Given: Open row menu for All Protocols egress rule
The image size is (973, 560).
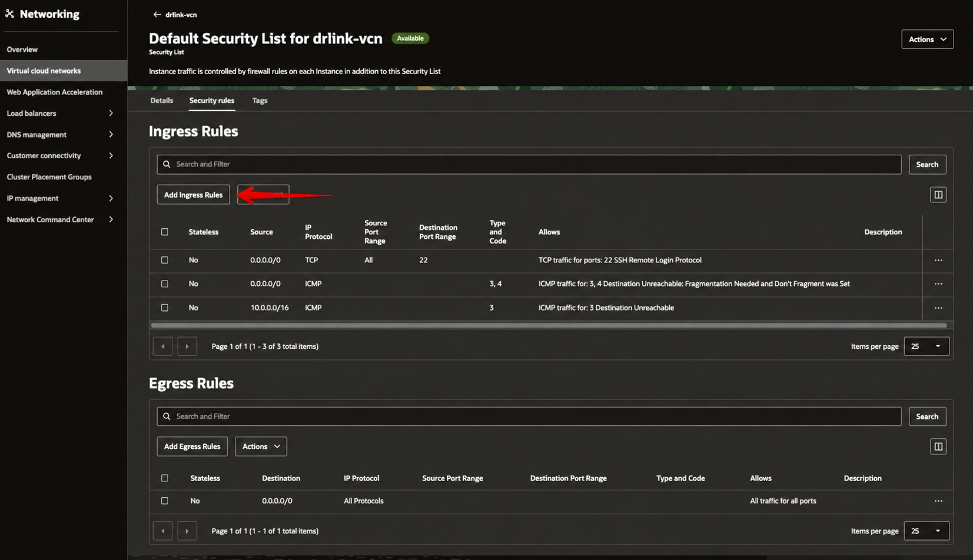Looking at the screenshot, I should click(938, 501).
